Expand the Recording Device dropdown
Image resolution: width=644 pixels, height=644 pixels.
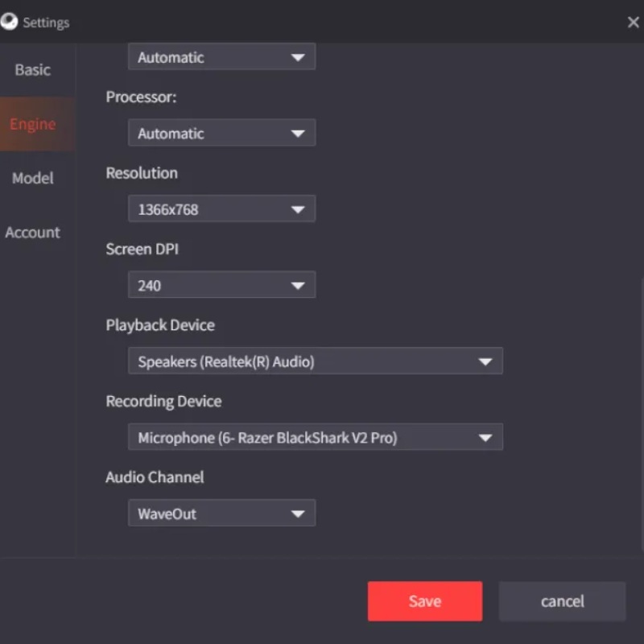coord(314,437)
